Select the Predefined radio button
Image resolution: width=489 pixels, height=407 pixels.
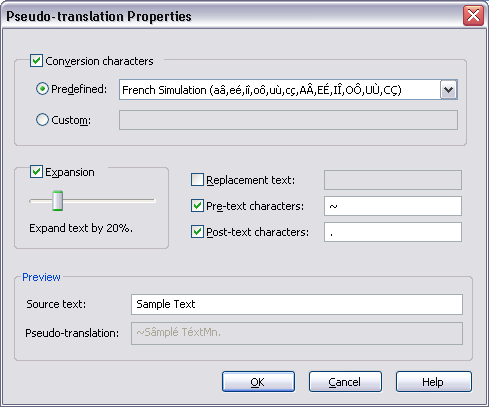pos(42,89)
